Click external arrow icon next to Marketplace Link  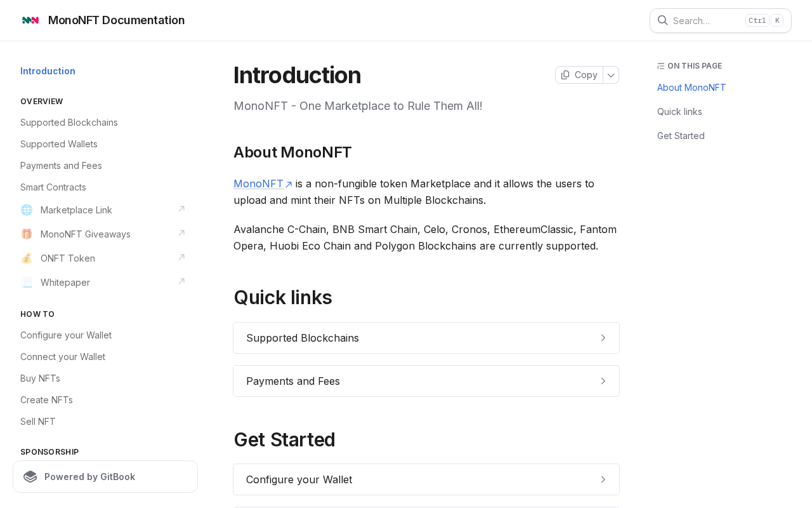(181, 209)
